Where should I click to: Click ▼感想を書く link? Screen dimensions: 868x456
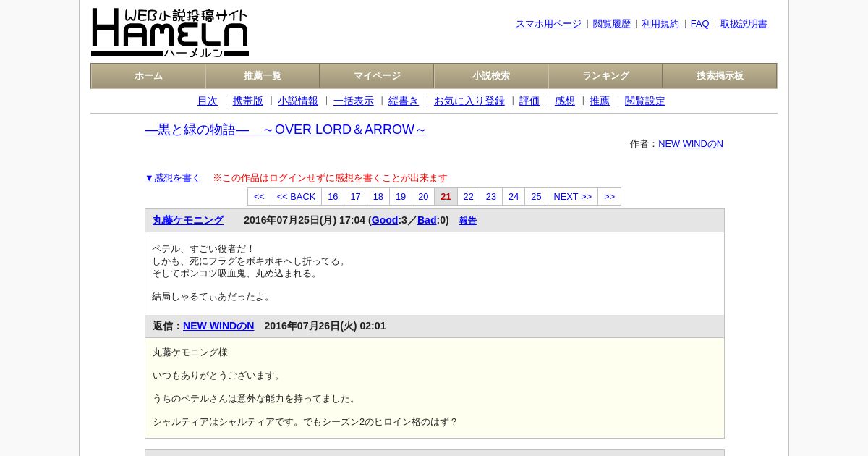[173, 178]
